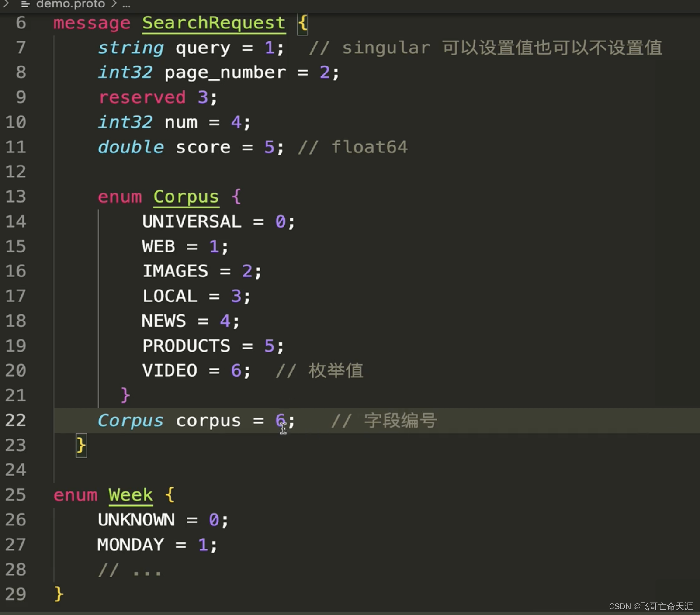Click the breadcrumb ellipsis after demo.proto
This screenshot has height=615, width=700.
click(126, 5)
